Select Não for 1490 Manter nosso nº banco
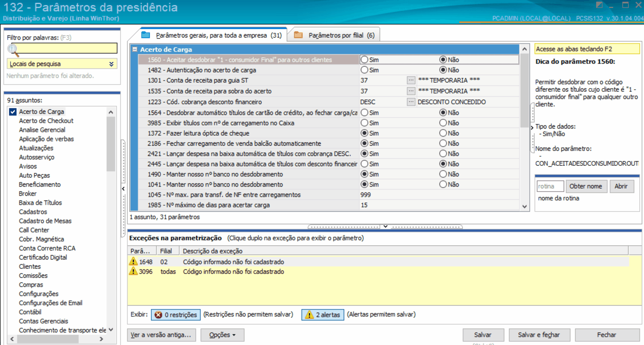The image size is (644, 345). [x=443, y=174]
